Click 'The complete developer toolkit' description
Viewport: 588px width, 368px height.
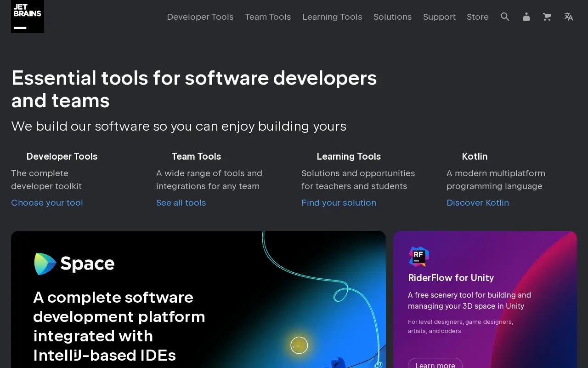tap(46, 180)
